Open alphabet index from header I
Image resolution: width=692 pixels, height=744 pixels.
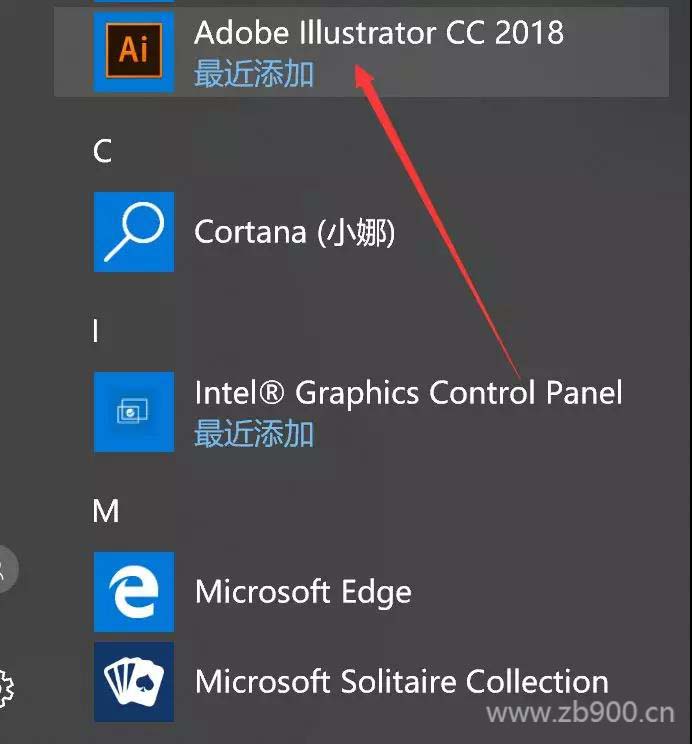click(96, 331)
